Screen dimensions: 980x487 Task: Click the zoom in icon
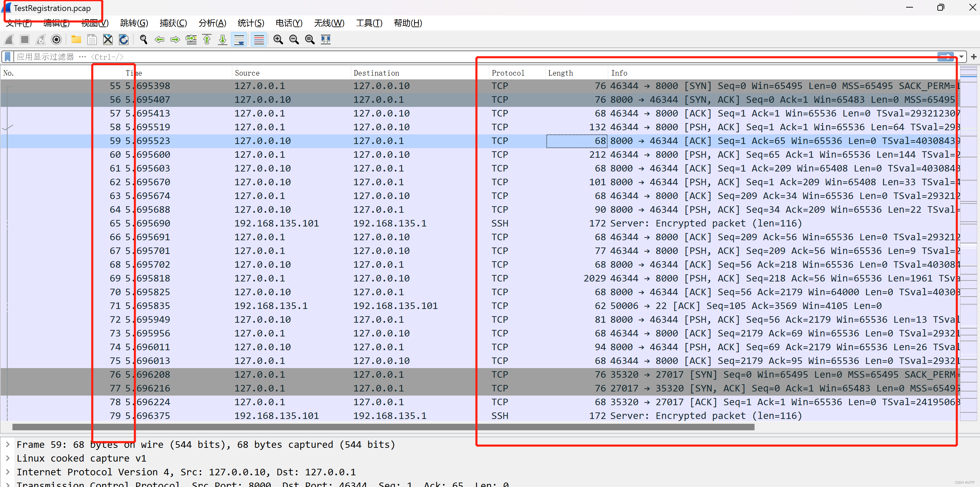click(x=278, y=40)
